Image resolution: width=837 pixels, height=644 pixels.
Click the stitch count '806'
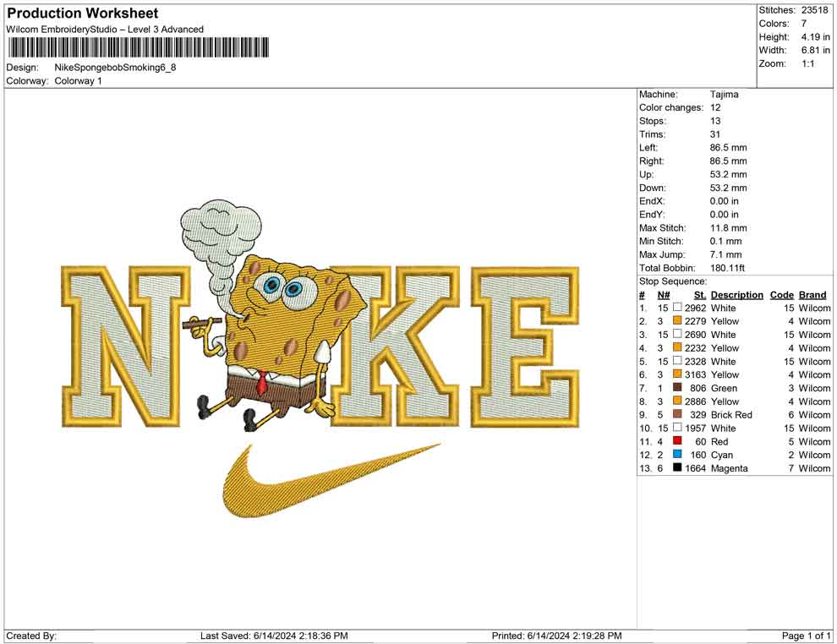[x=698, y=388]
